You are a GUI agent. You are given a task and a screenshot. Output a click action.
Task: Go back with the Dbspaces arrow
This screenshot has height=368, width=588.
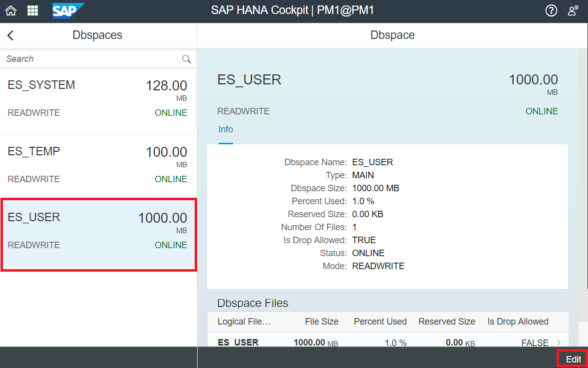(x=10, y=35)
